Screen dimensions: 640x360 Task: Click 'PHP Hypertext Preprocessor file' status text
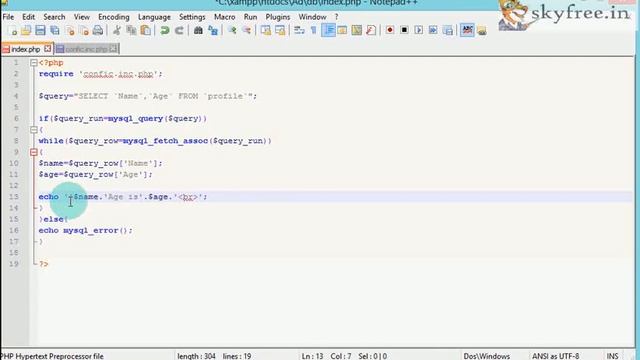tap(52, 356)
